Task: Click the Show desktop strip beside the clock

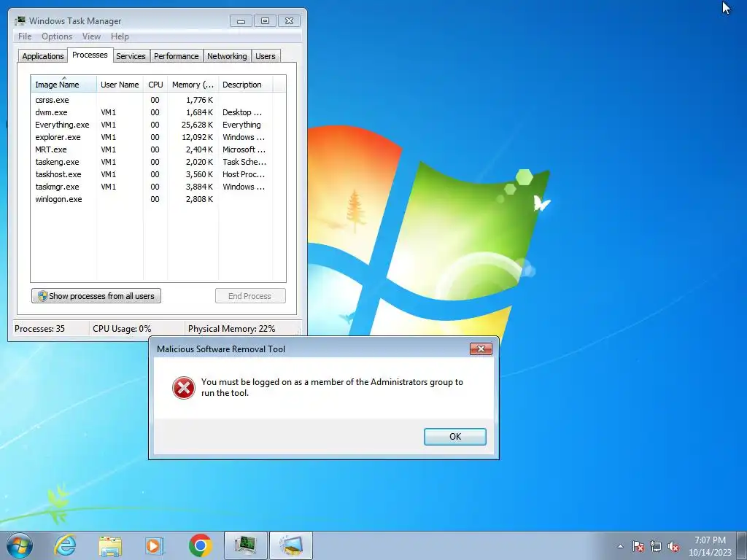Action: (x=742, y=545)
